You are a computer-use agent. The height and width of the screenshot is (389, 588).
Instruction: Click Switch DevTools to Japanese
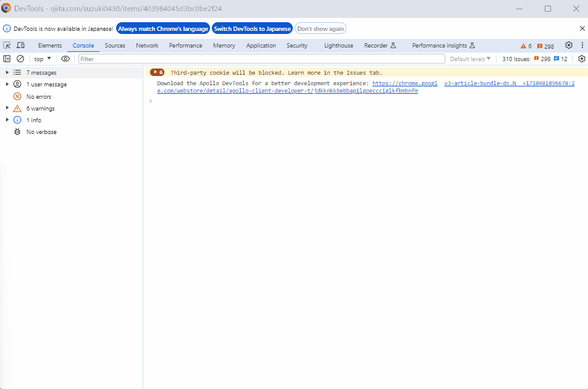252,28
